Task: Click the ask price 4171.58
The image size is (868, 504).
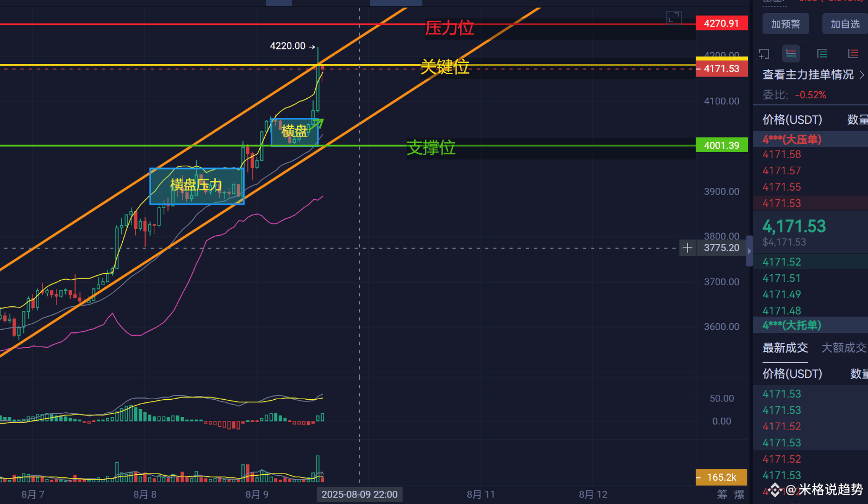Action: [x=782, y=155]
